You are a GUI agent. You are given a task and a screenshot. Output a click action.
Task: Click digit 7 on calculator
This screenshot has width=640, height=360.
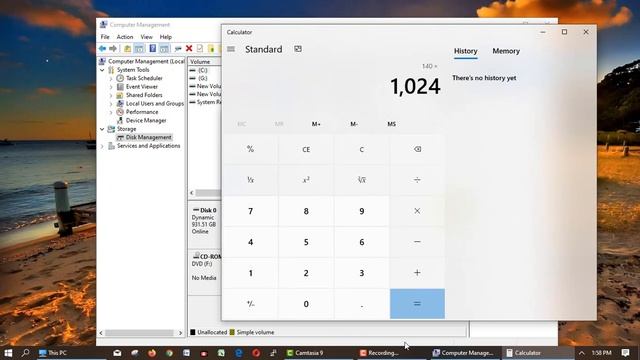point(251,211)
